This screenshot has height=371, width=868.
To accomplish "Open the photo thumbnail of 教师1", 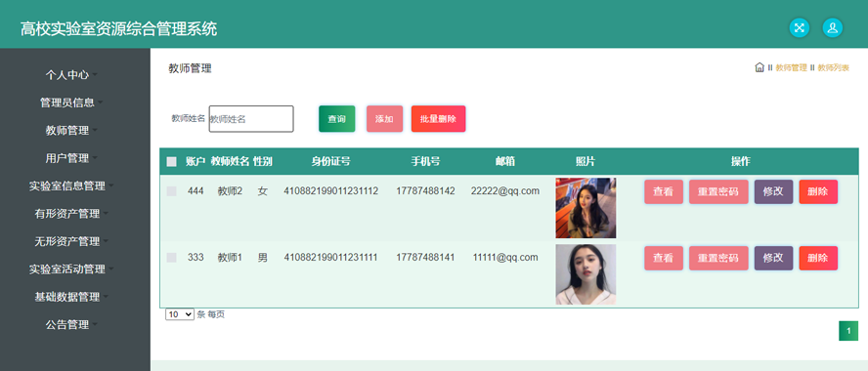I will click(586, 274).
